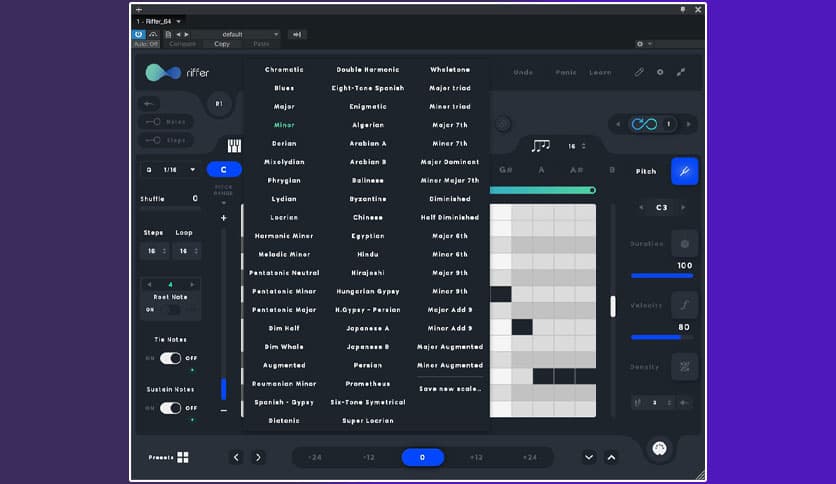The width and height of the screenshot is (836, 484).
Task: Adjust the Loop 16 stepper
Action: (x=188, y=251)
